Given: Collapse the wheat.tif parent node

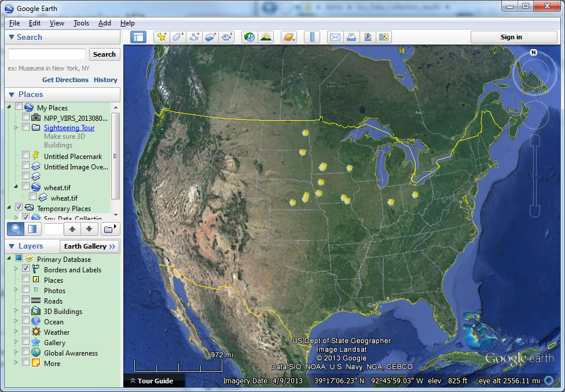Looking at the screenshot, I should (x=16, y=187).
